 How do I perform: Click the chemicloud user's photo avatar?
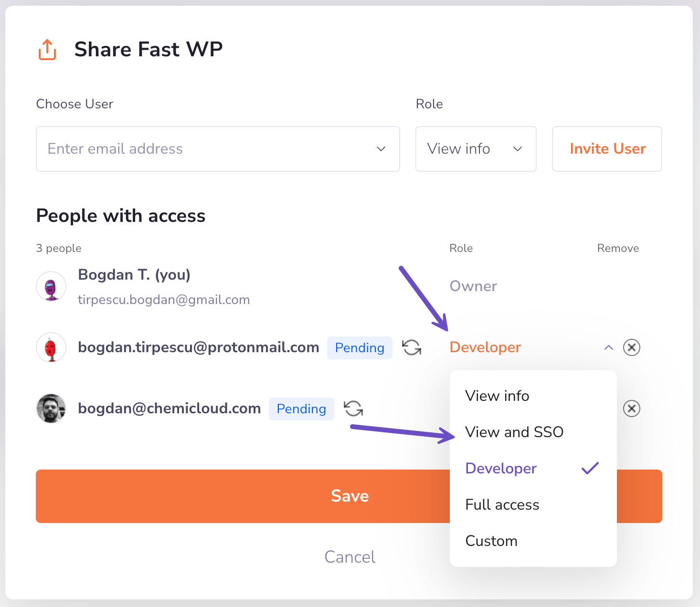click(51, 408)
